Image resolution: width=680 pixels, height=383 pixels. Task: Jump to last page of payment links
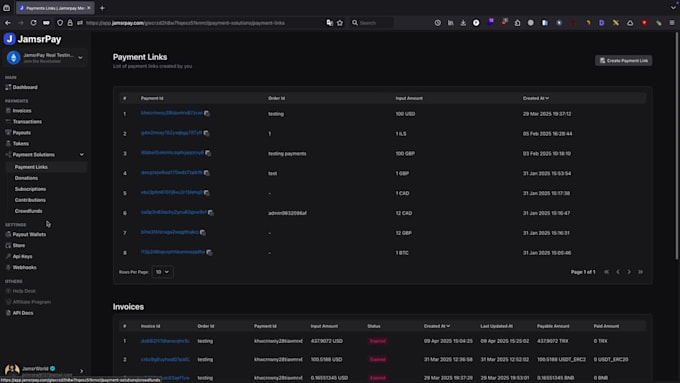point(641,272)
